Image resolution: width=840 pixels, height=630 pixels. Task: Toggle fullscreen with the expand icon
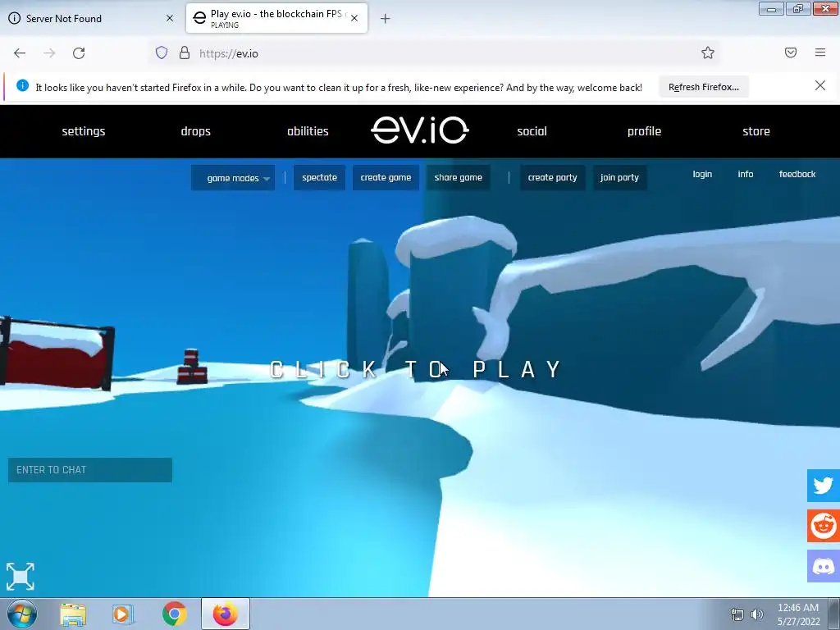click(x=21, y=577)
